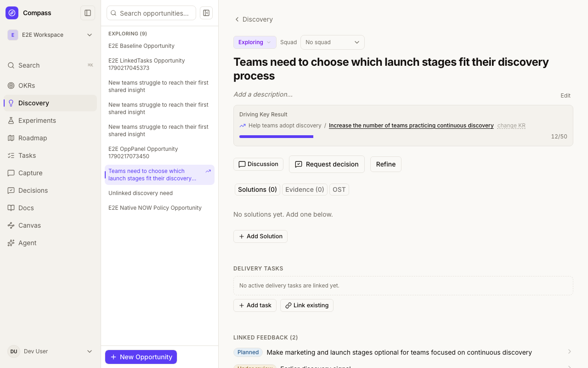The width and height of the screenshot is (588, 368).
Task: Open Experiments flask item
Action: (x=51, y=121)
